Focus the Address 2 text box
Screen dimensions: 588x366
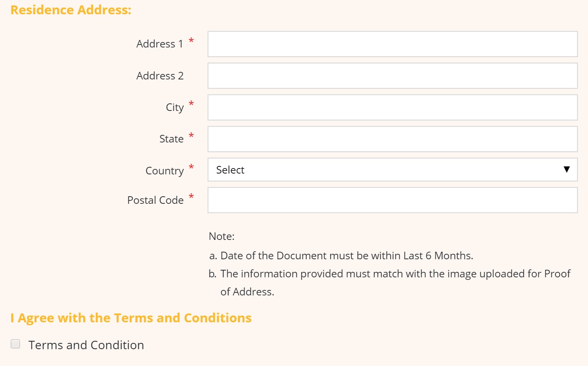click(392, 76)
